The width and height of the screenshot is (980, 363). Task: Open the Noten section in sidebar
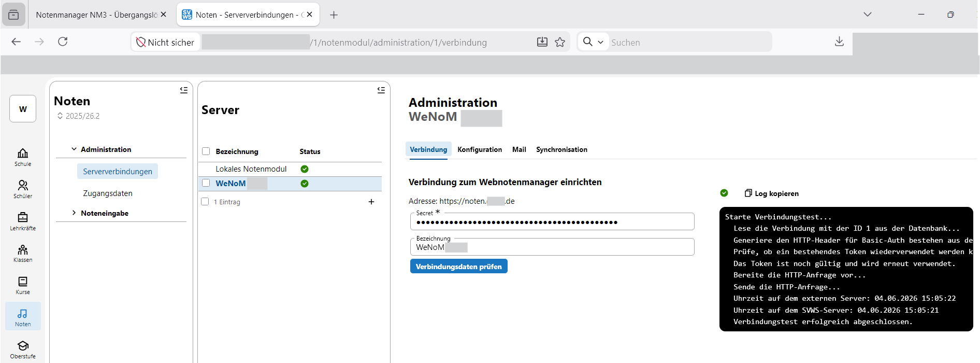point(23,317)
